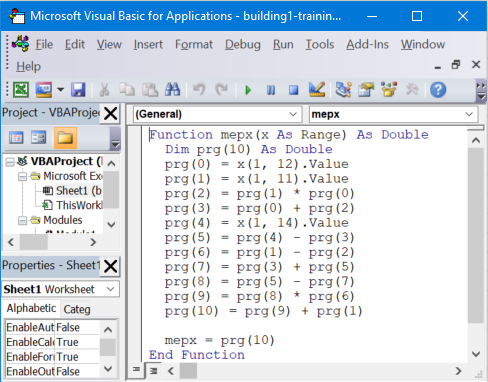The width and height of the screenshot is (488, 382).
Task: Open the Format menu
Action: [194, 44]
